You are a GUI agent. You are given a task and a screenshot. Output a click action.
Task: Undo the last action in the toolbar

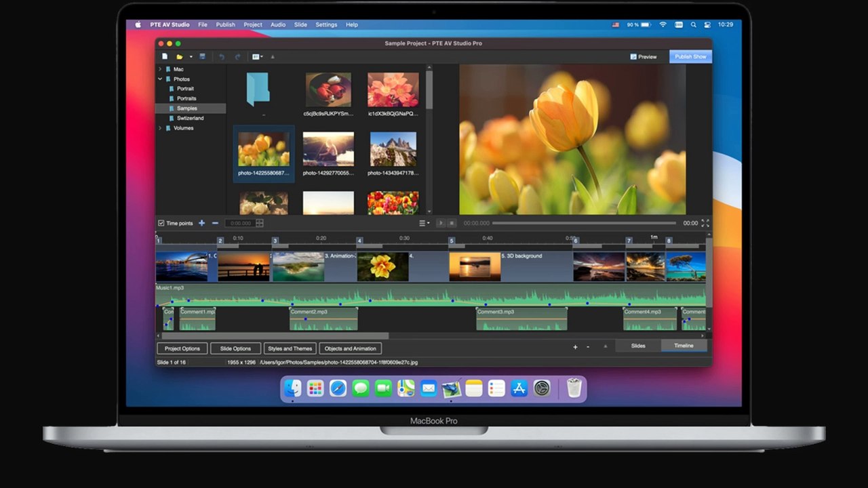[222, 57]
